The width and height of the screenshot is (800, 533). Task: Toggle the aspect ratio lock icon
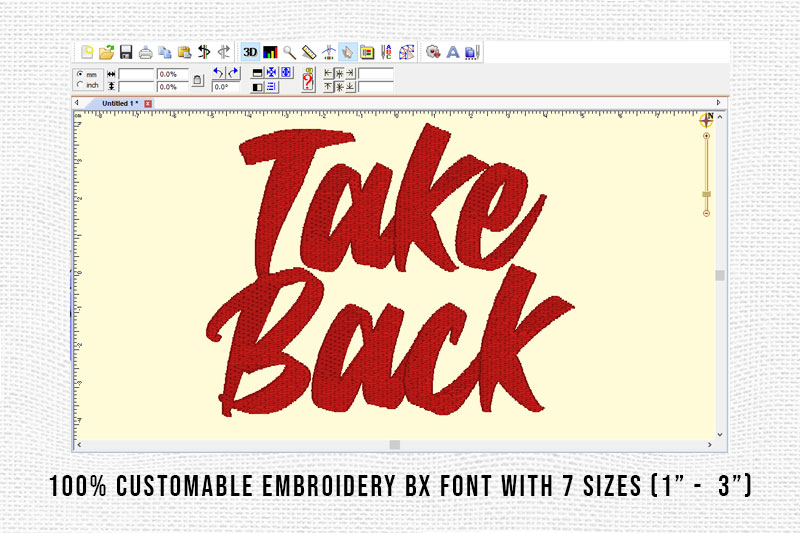(x=198, y=80)
